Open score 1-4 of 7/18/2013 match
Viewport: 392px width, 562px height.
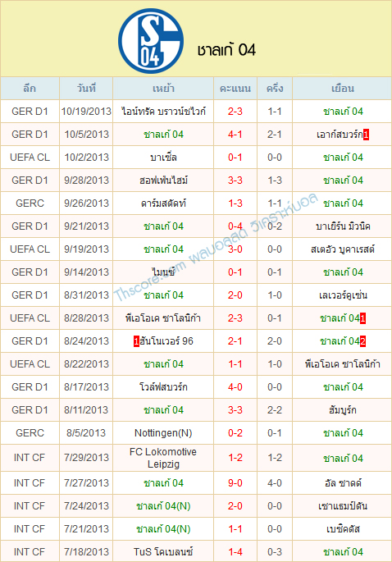coord(235,551)
